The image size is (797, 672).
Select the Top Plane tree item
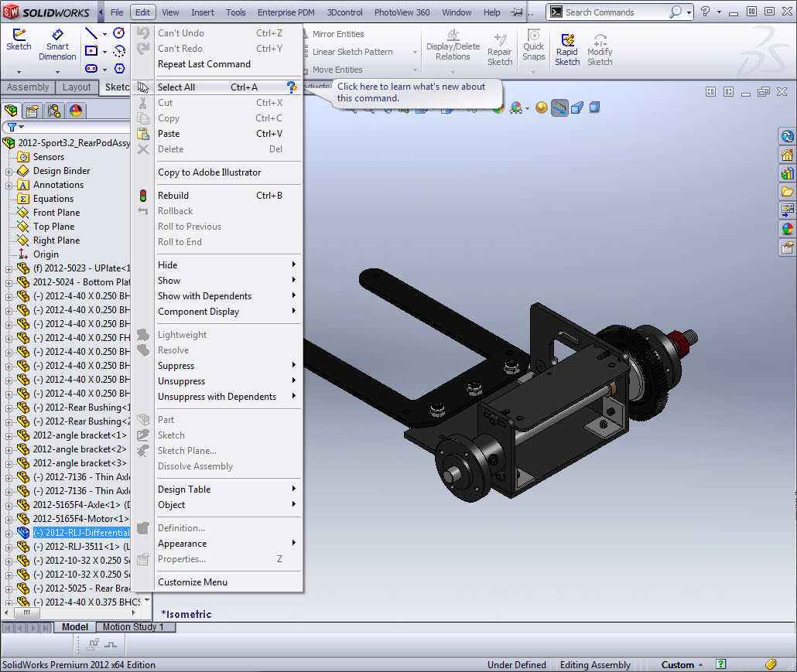coord(53,227)
